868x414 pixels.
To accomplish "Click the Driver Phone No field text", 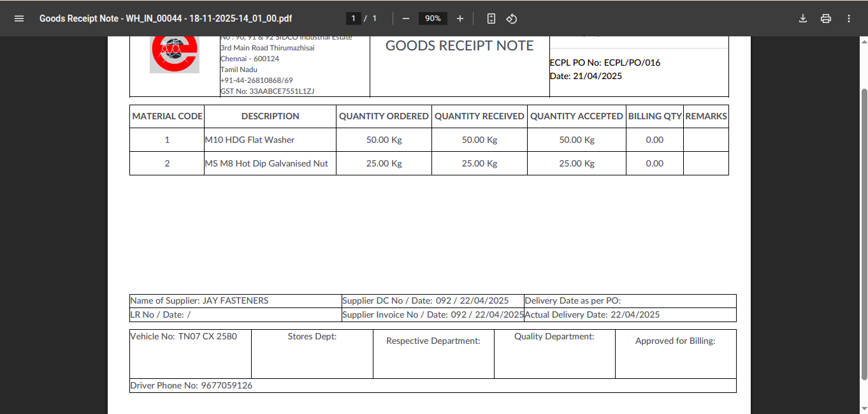I will [x=191, y=386].
